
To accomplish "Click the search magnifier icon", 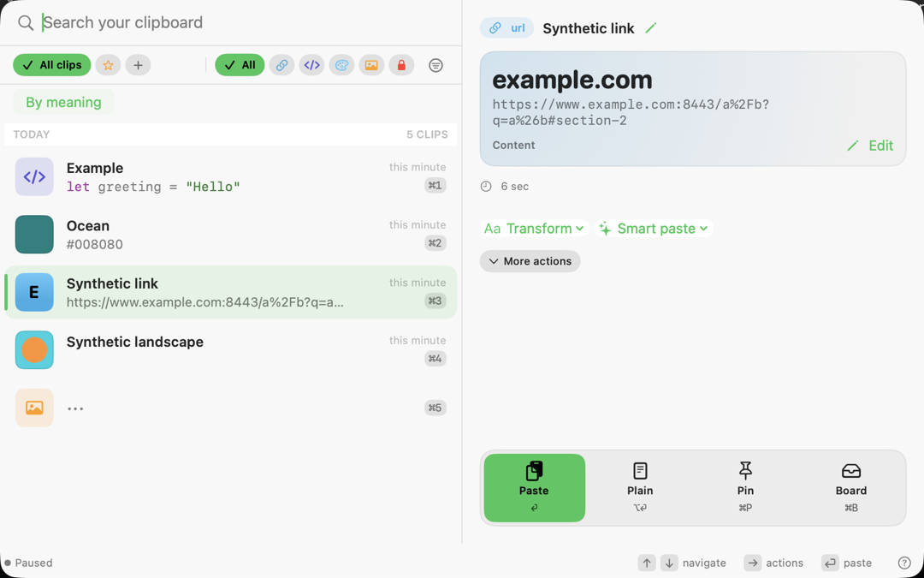I will click(x=26, y=23).
